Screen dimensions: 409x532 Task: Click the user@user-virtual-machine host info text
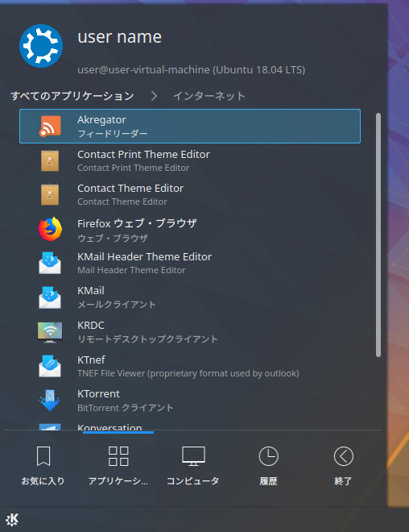[x=191, y=70]
